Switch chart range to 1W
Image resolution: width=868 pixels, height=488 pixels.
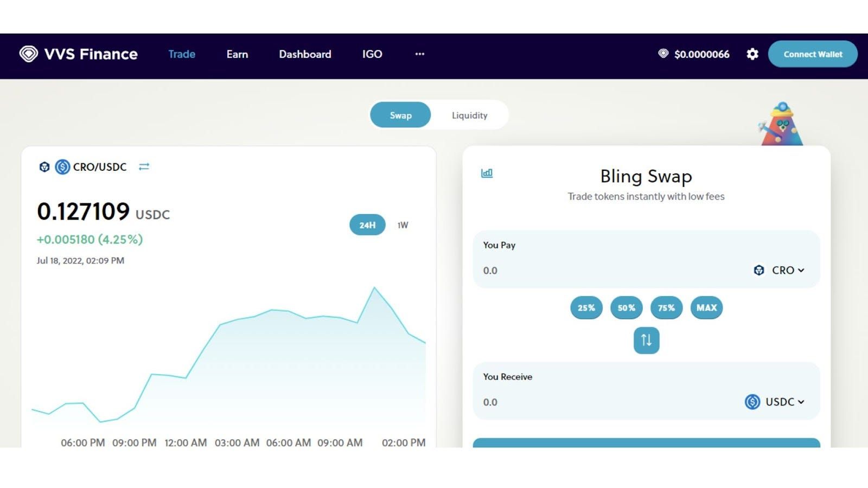pyautogui.click(x=403, y=225)
